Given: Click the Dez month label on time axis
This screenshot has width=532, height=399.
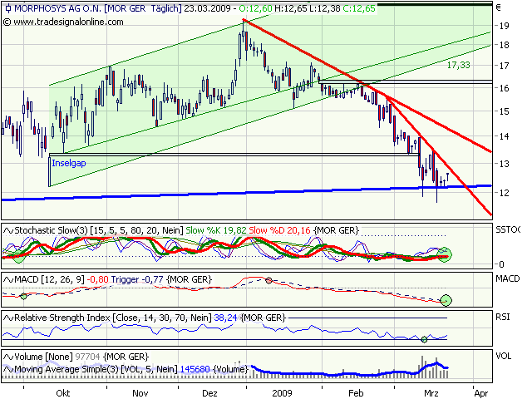Looking at the screenshot, I should pyautogui.click(x=210, y=392).
